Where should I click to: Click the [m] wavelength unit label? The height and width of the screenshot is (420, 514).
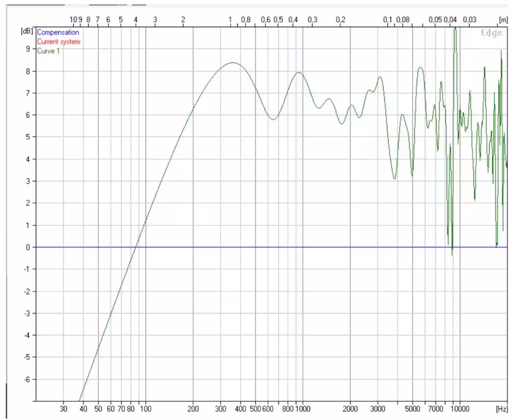click(x=503, y=20)
